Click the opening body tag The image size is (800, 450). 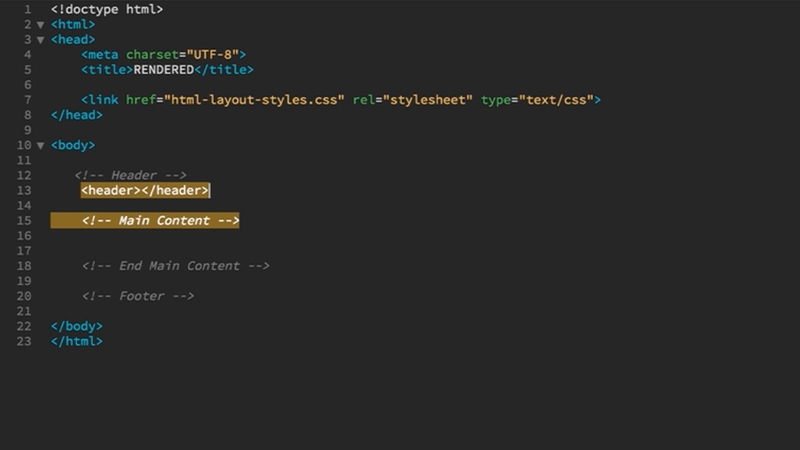(73, 145)
